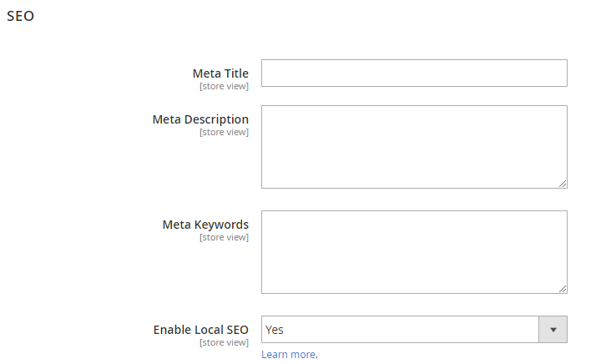The height and width of the screenshot is (364, 601).
Task: Focus the Meta Description text area
Action: 414,146
